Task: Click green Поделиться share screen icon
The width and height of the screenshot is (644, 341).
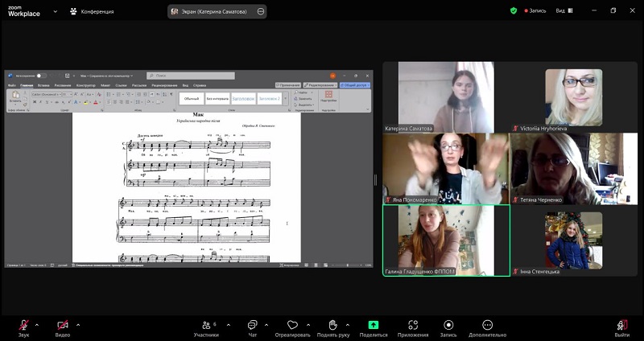Action: click(x=374, y=325)
